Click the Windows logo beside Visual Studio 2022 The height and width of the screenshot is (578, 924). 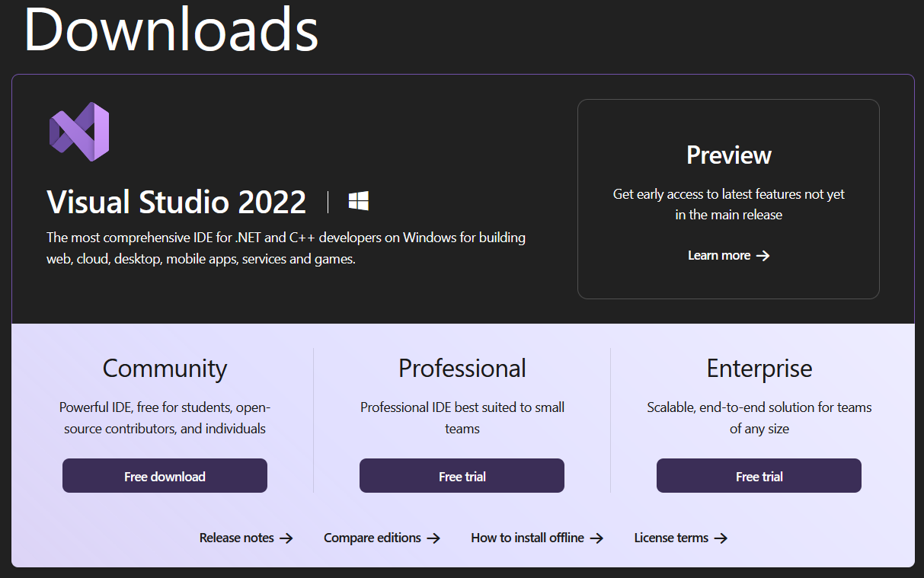click(359, 201)
